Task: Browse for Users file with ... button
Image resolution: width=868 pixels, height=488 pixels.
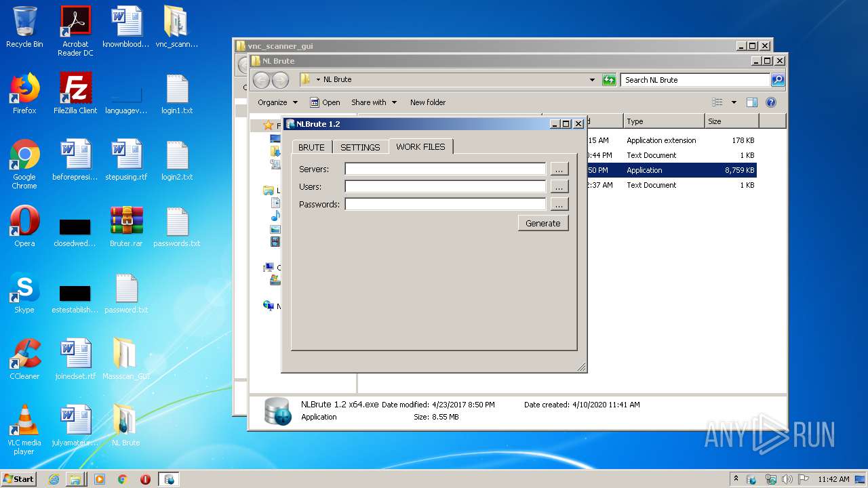Action: click(559, 186)
